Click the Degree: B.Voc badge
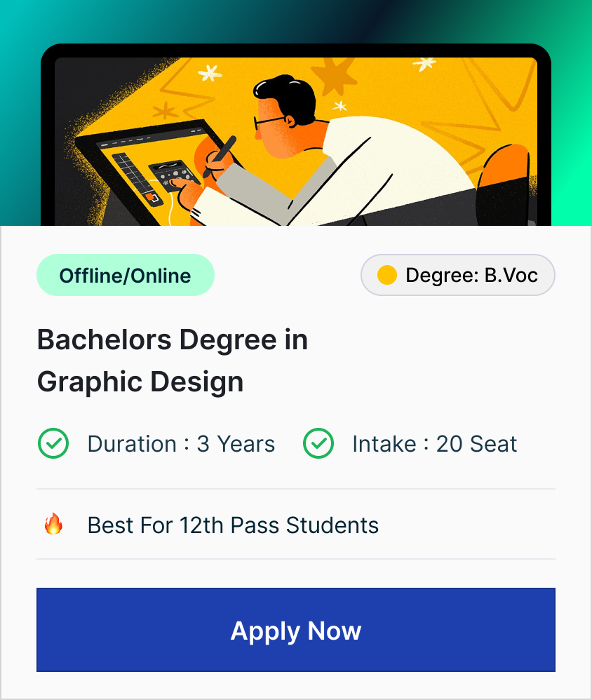This screenshot has width=592, height=700. pyautogui.click(x=457, y=275)
